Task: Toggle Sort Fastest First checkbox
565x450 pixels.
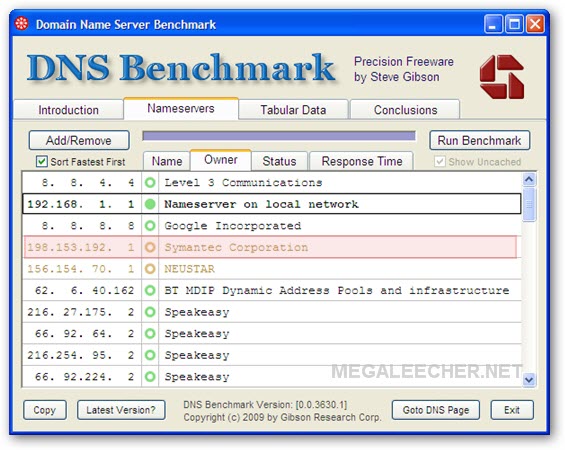Action: tap(41, 161)
